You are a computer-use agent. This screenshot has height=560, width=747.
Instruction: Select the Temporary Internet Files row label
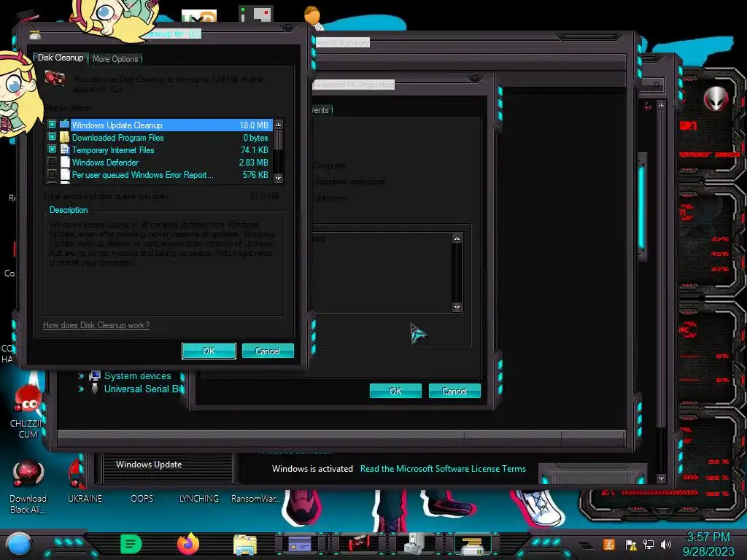point(113,150)
